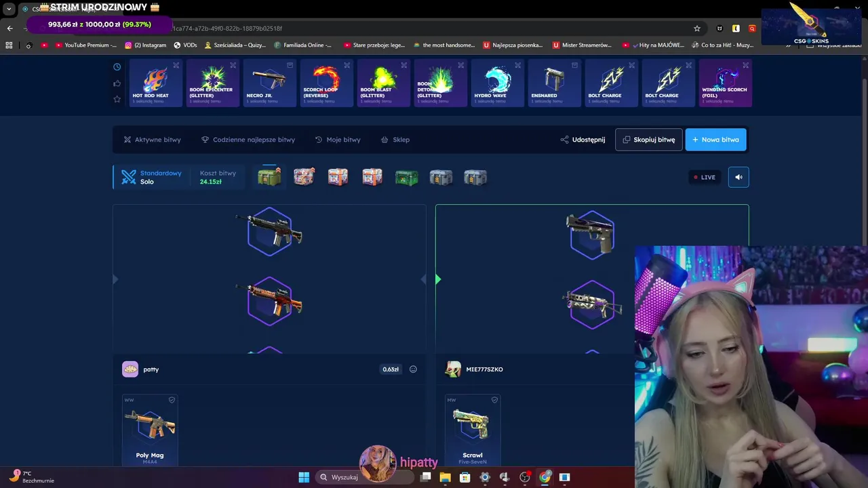
Task: Open the tab search dropdown arrow
Action: pyautogui.click(x=9, y=9)
